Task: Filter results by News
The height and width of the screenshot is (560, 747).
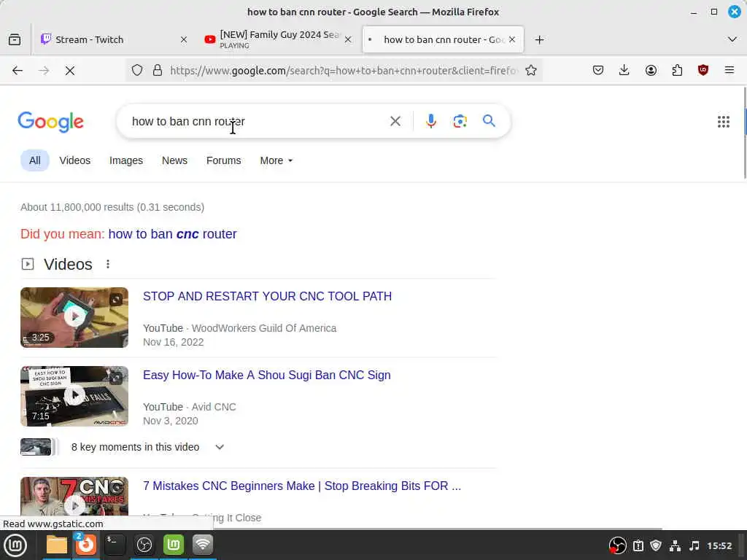Action: pyautogui.click(x=174, y=161)
